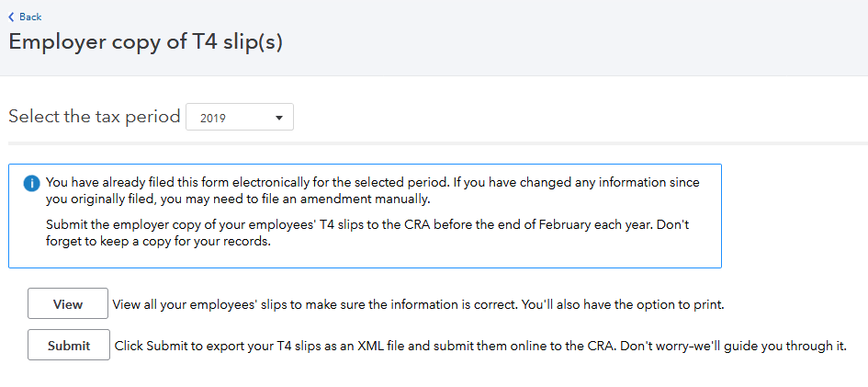Screen dimensions: 868x387
Task: Click the 'Select the tax period' label
Action: 94,117
